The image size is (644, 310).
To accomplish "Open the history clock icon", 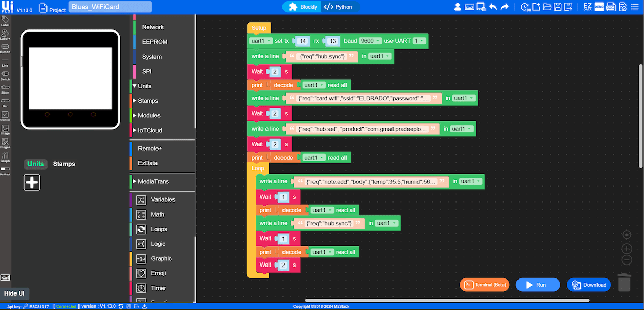I will click(x=525, y=7).
